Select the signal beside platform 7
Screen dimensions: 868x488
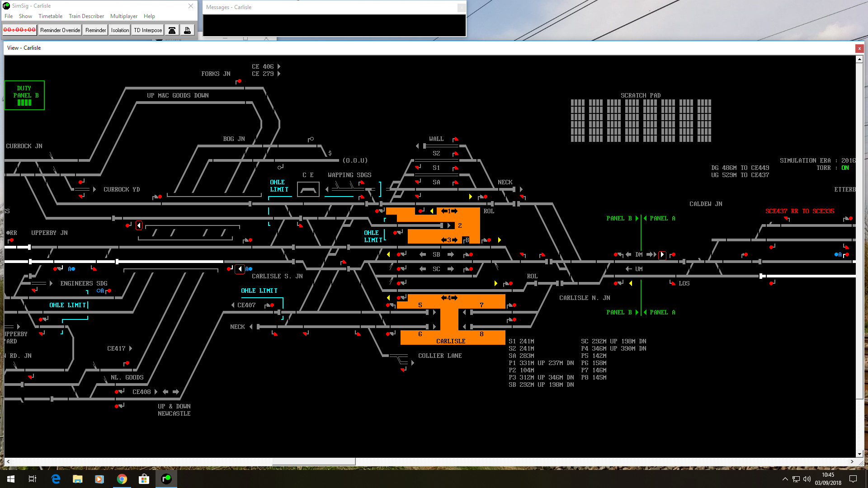(x=512, y=305)
